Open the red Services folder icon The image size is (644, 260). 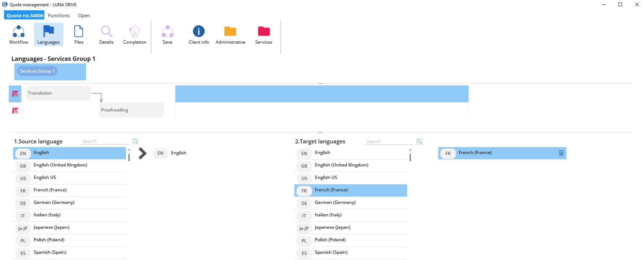coord(264,32)
